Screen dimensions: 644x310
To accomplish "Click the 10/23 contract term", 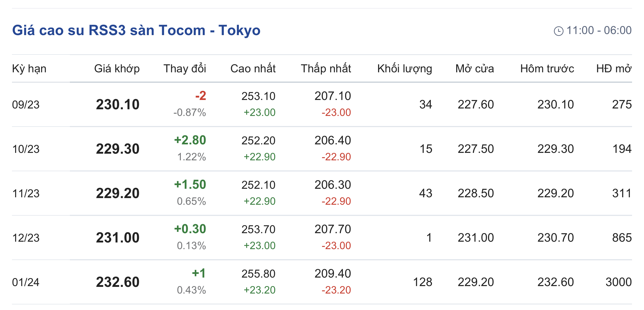I will (x=26, y=149).
